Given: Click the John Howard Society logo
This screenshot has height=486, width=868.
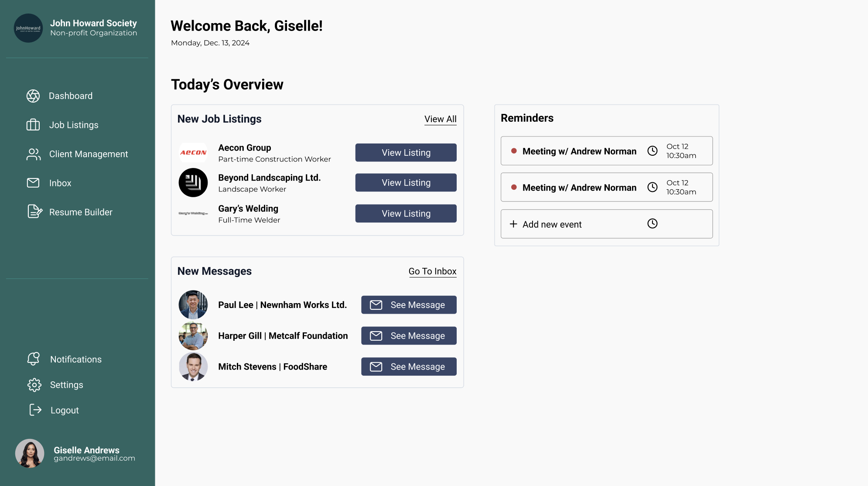Looking at the screenshot, I should (x=28, y=28).
